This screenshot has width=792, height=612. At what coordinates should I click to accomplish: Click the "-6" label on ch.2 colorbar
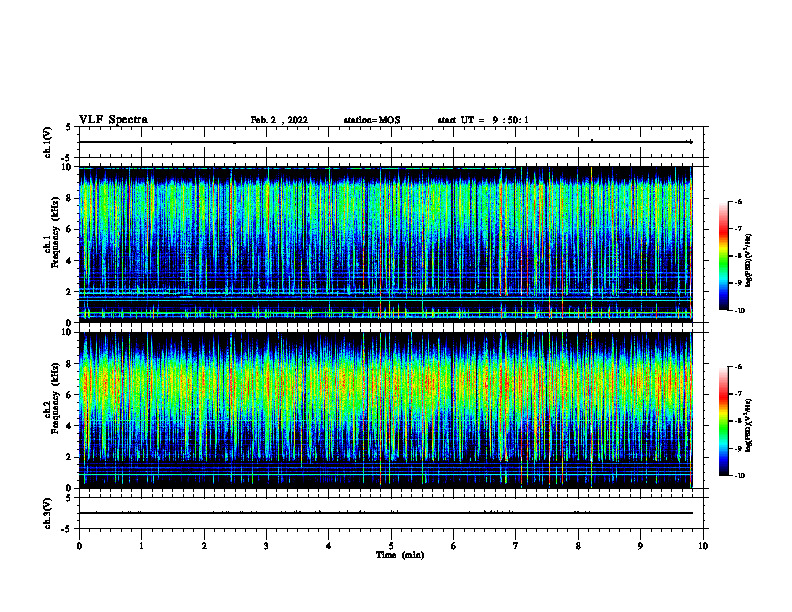click(738, 367)
